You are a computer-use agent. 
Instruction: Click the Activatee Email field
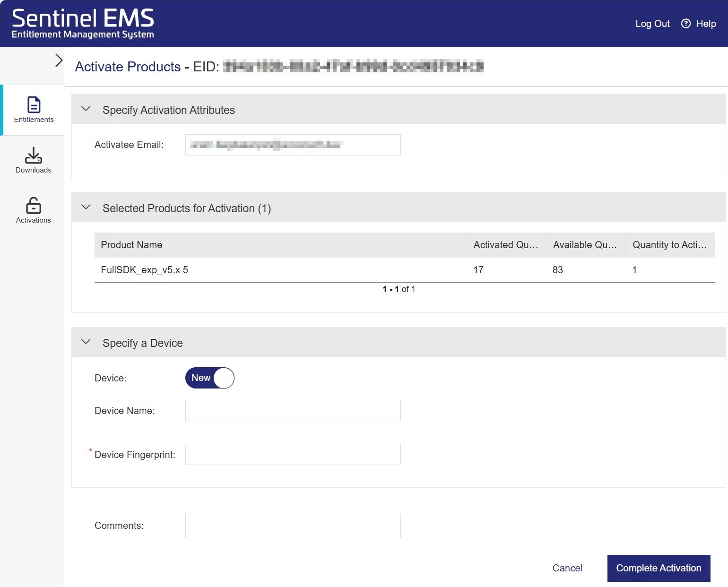tap(293, 145)
